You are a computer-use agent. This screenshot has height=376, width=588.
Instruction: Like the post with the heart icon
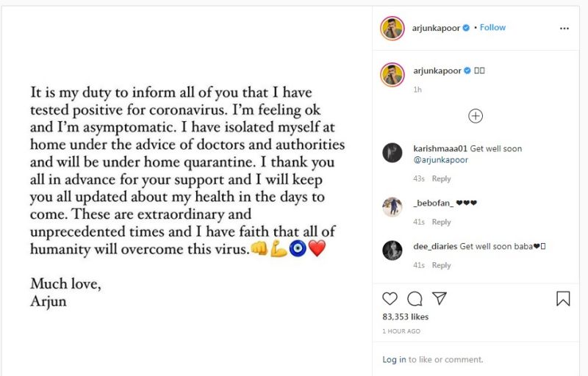(390, 298)
